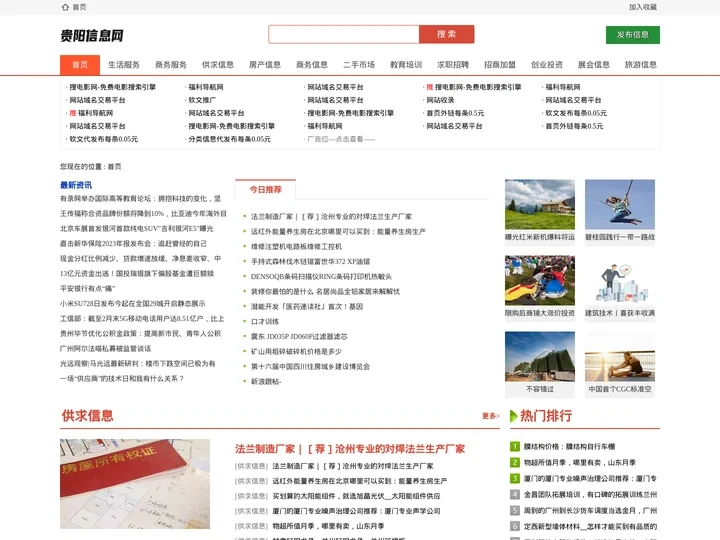This screenshot has width=720, height=540.
Task: Open the 贵阳信息网 site logo
Action: point(92,35)
